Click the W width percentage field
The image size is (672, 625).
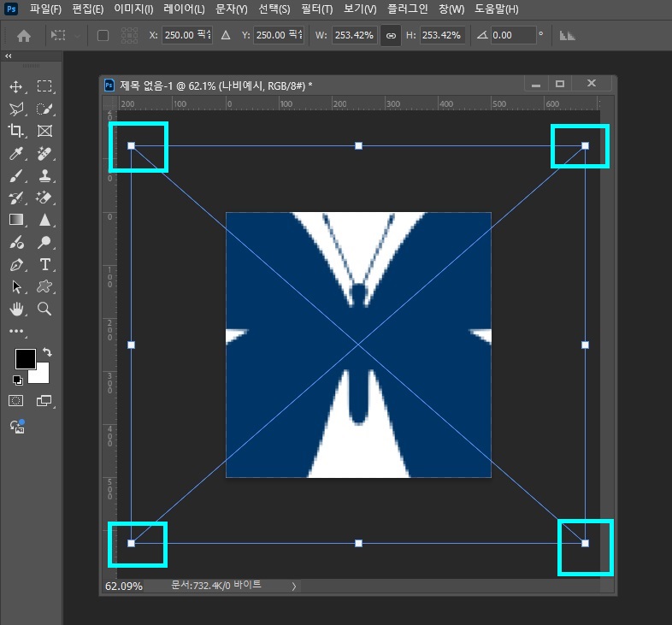(354, 35)
